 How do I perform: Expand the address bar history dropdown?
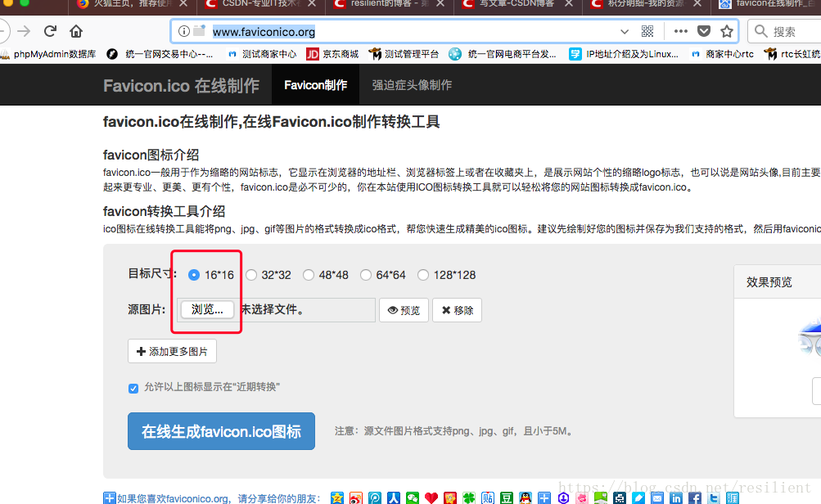pyautogui.click(x=624, y=31)
